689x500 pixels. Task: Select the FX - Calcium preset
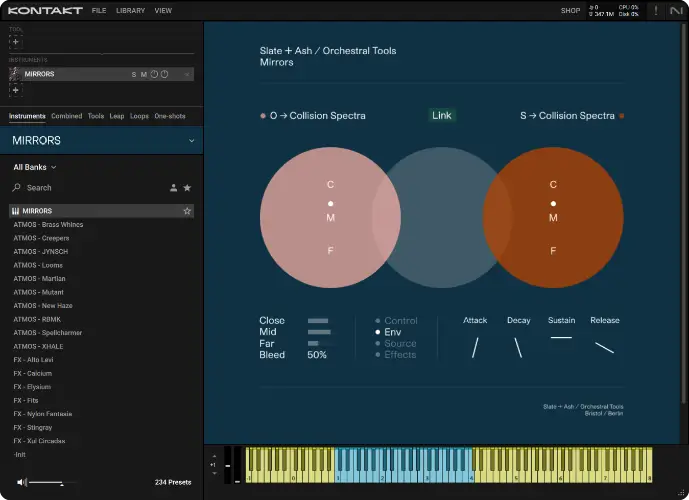pos(33,373)
